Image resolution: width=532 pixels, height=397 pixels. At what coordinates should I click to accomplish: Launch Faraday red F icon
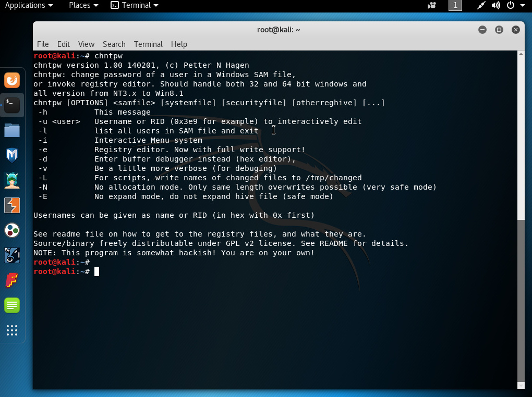(x=12, y=280)
